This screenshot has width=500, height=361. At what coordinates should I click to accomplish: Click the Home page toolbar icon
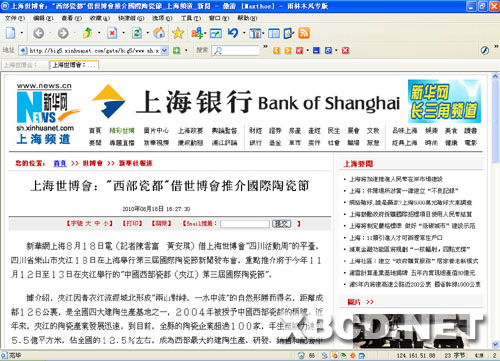pos(159,33)
